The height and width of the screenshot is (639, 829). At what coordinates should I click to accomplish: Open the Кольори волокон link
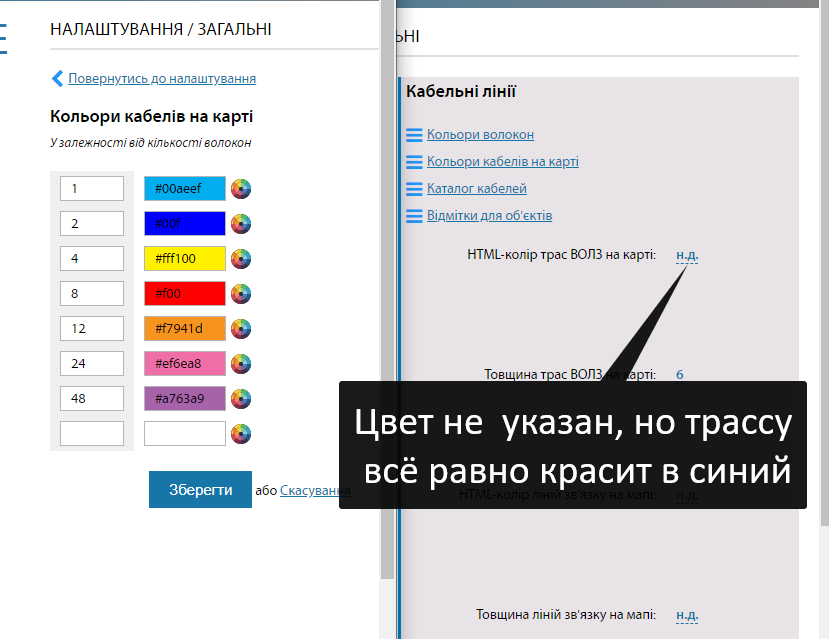481,135
